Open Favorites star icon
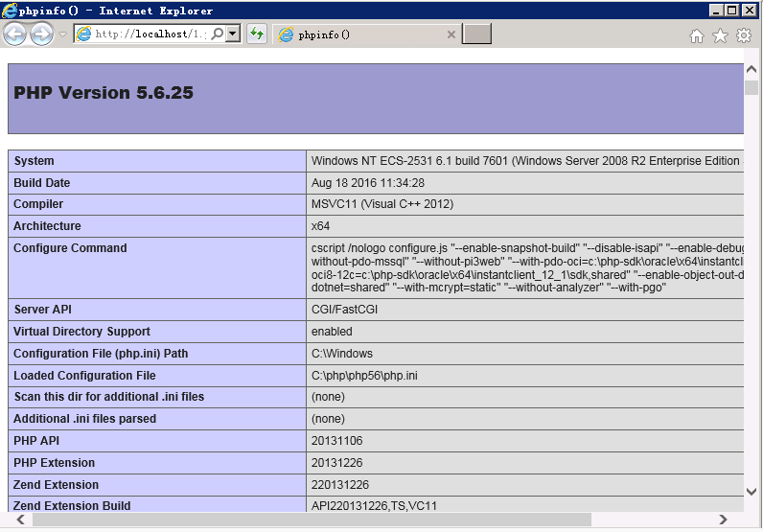The image size is (763, 532). coord(720,35)
